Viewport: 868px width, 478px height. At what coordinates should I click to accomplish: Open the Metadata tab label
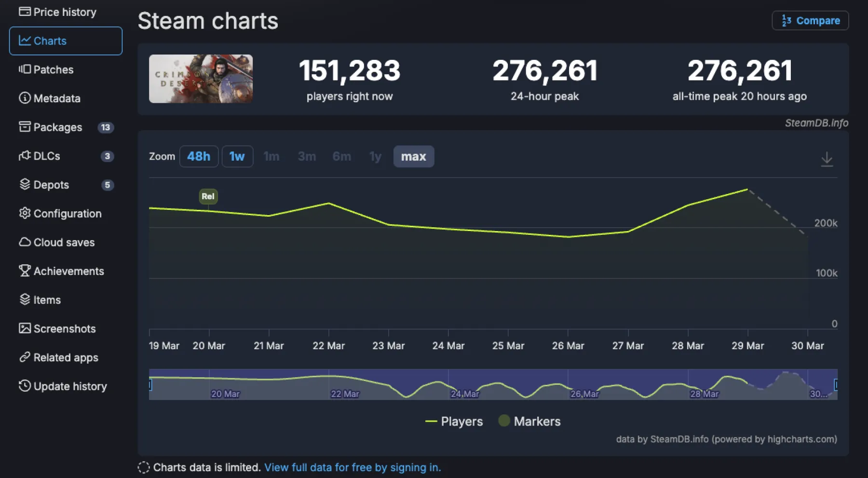pyautogui.click(x=57, y=98)
